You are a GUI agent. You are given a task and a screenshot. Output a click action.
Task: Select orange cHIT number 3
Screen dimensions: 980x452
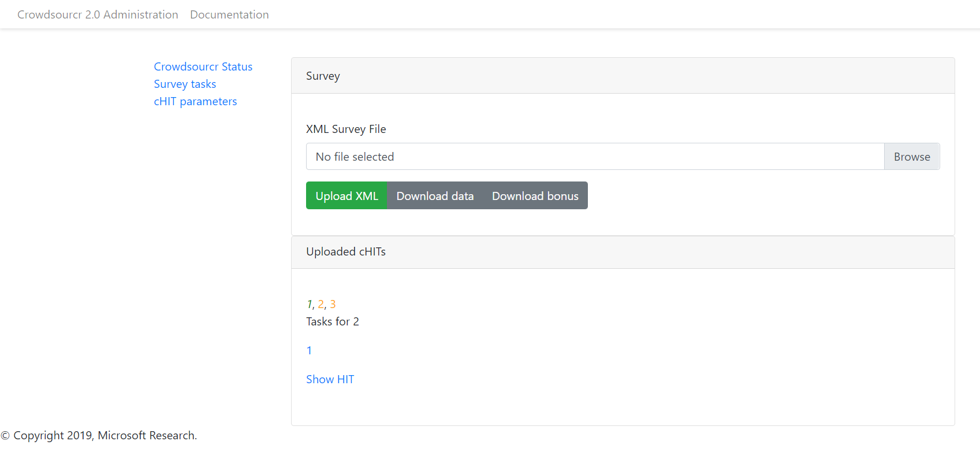(333, 304)
